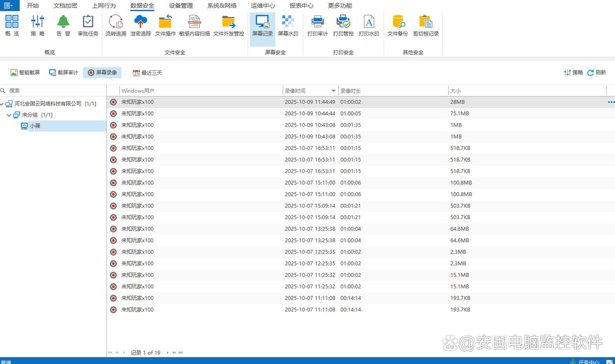Image resolution: width=615 pixels, height=364 pixels.
Task: Switch to the 设备管理 ribbon tab
Action: [181, 6]
